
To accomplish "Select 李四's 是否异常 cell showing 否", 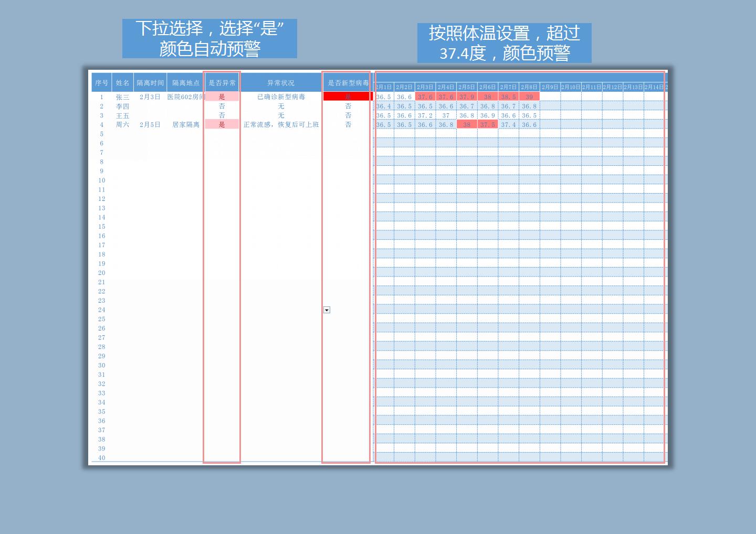I will pyautogui.click(x=222, y=106).
